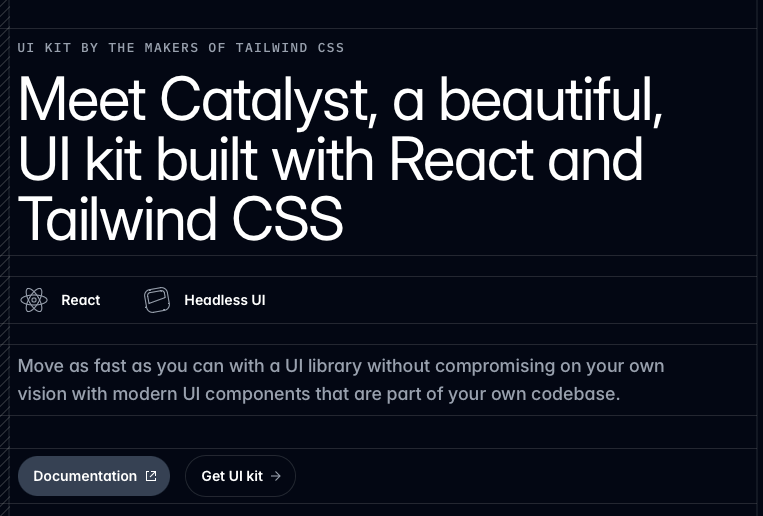Click the description line beginning "Move as fast as you can"
The image size is (763, 516).
click(341, 366)
